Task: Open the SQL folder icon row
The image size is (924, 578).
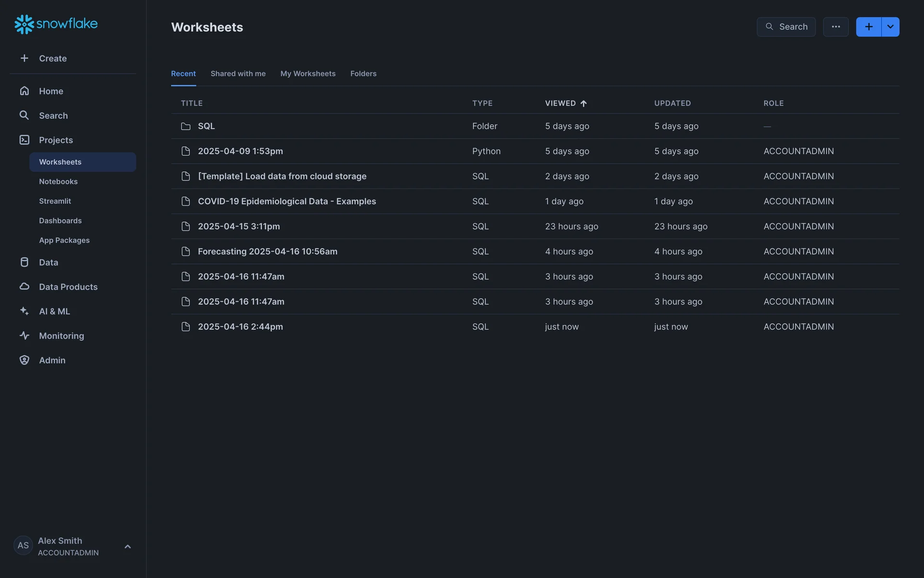Action: [186, 126]
